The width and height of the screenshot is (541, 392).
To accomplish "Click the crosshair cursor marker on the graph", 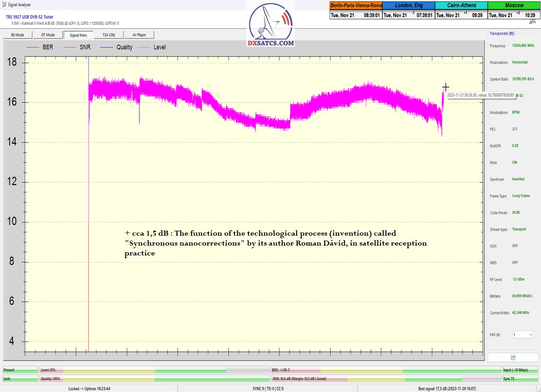I will 445,87.
